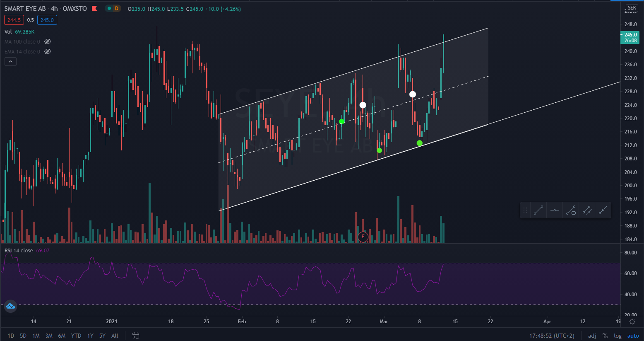644x341 pixels.
Task: Select the parallel channel drawing tool
Action: coord(587,210)
